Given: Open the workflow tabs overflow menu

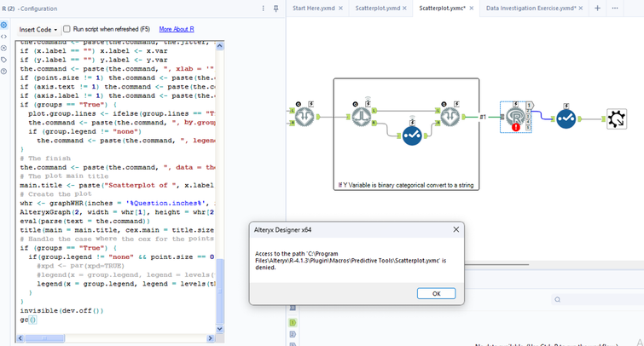Looking at the screenshot, I should (615, 8).
